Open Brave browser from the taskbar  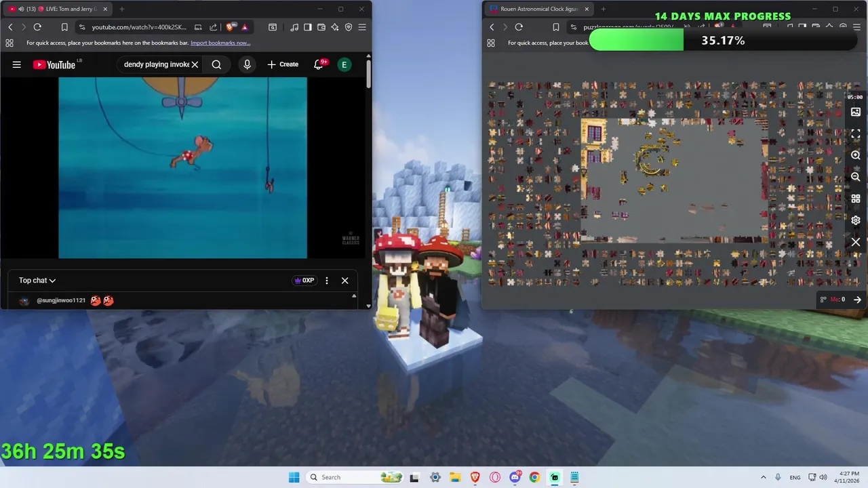click(x=475, y=477)
